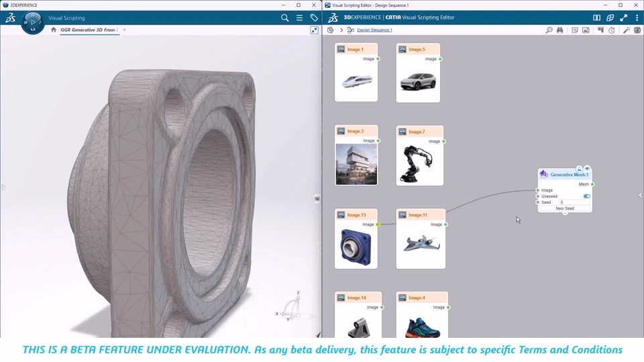Click the 3D cubes icon in Editor header
The width and height of the screenshot is (644, 362).
(x=610, y=17)
